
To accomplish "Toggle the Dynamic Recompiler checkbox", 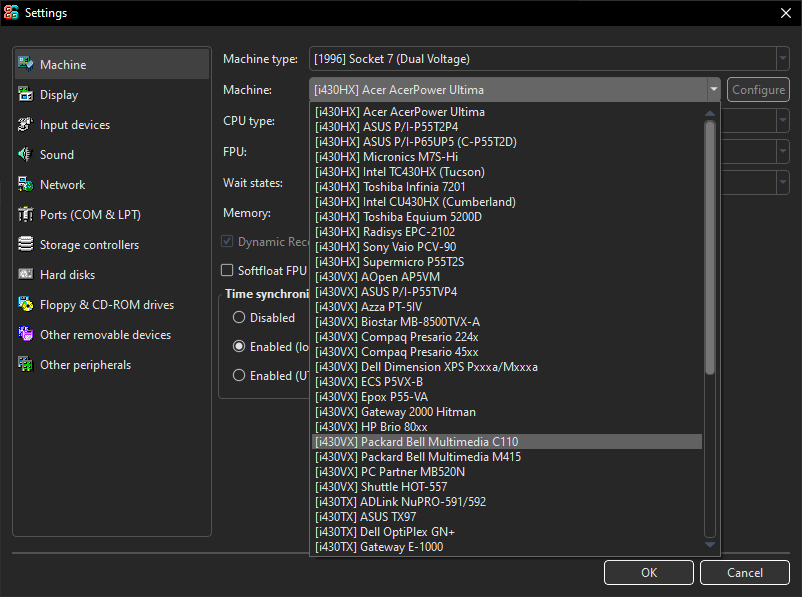I will coord(227,241).
